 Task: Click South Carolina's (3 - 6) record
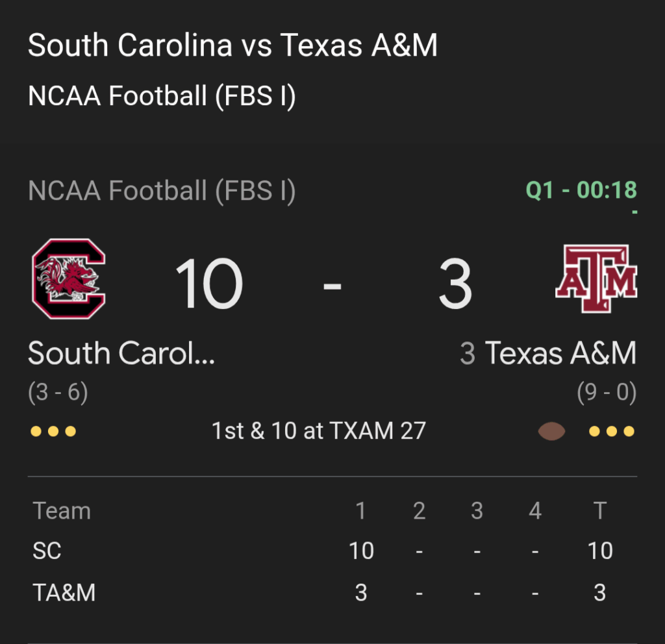[x=58, y=393]
